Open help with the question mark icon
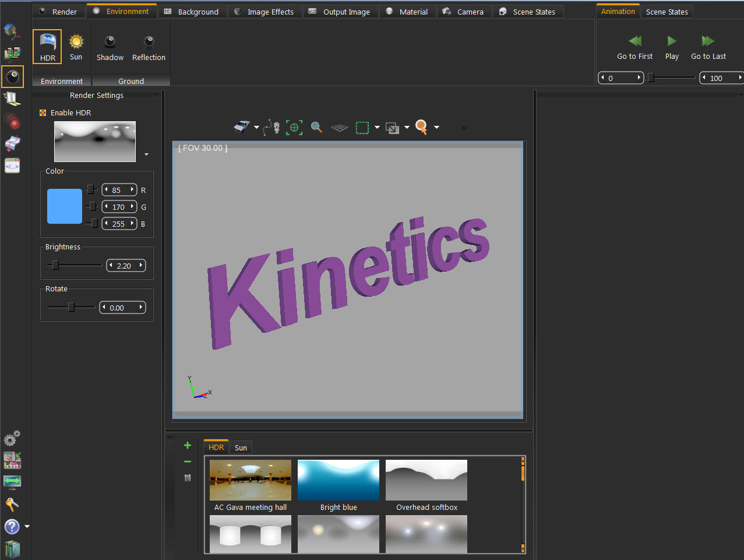This screenshot has height=560, width=744. coord(12,527)
